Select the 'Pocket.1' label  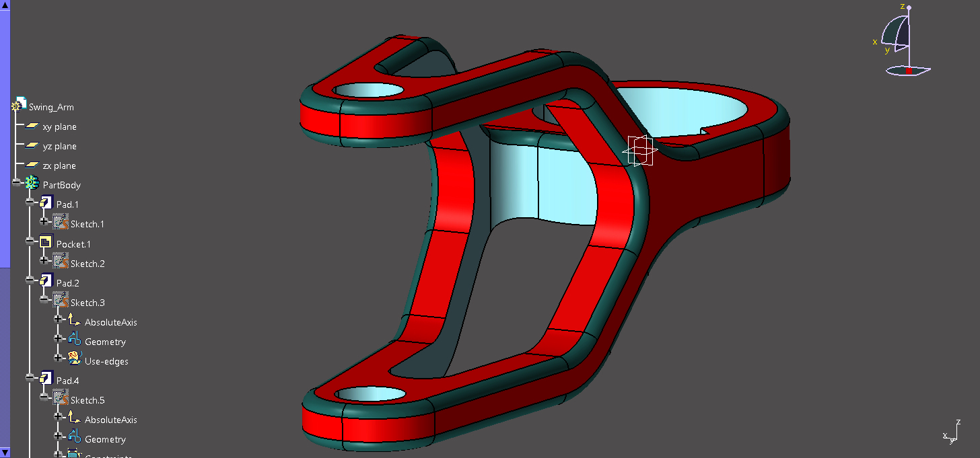coord(73,244)
